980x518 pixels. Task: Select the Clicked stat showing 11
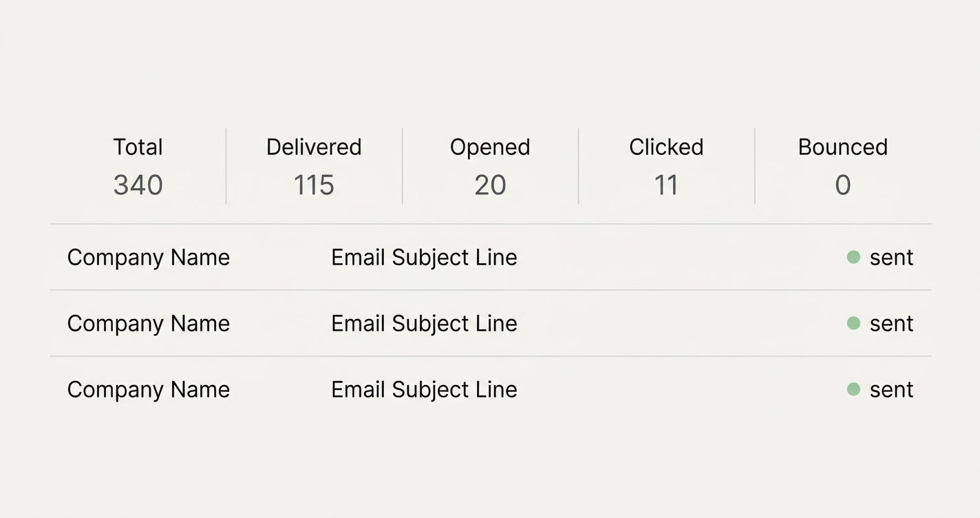(666, 165)
